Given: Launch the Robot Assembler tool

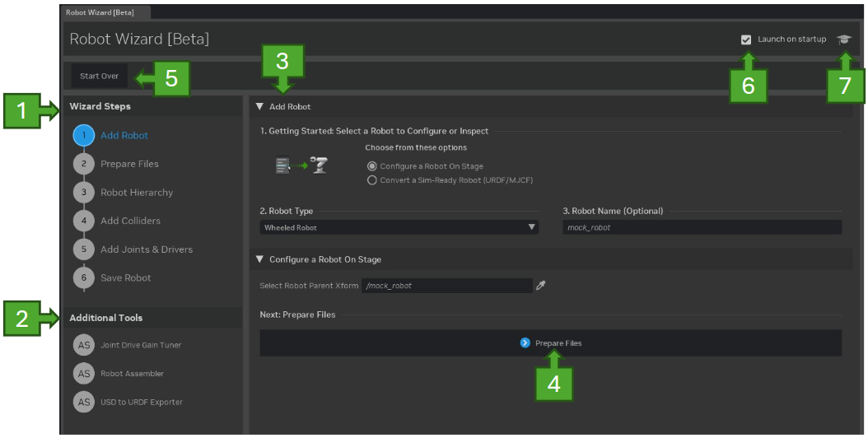Looking at the screenshot, I should point(84,373).
